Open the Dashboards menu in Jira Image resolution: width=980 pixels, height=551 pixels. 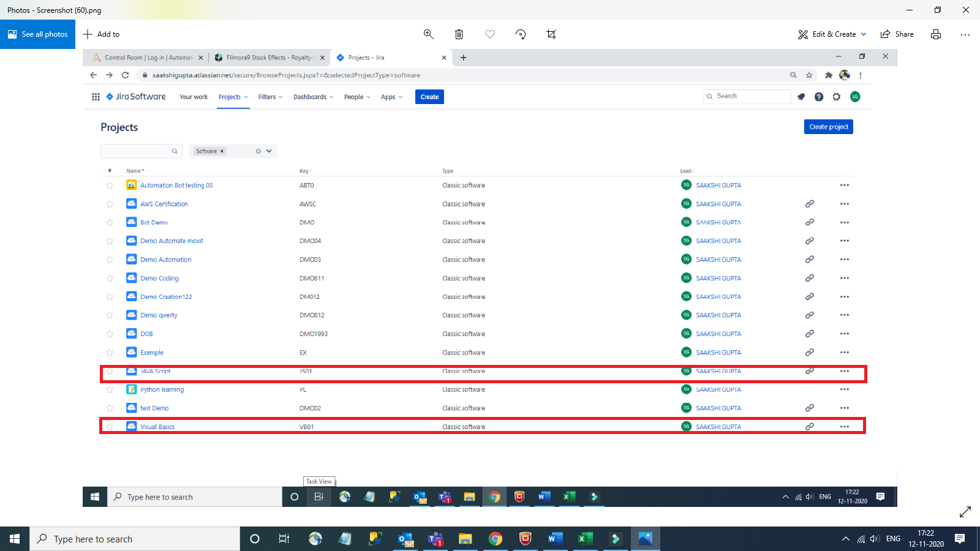[313, 97]
